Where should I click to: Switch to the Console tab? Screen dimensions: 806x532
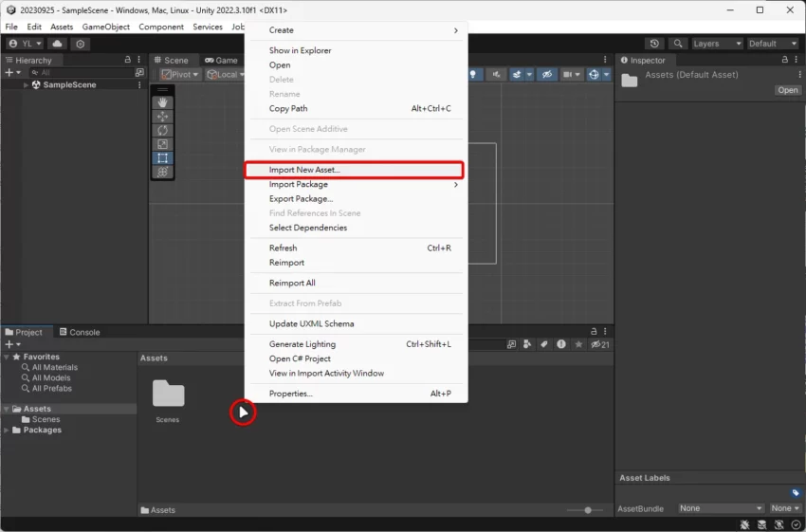[80, 332]
